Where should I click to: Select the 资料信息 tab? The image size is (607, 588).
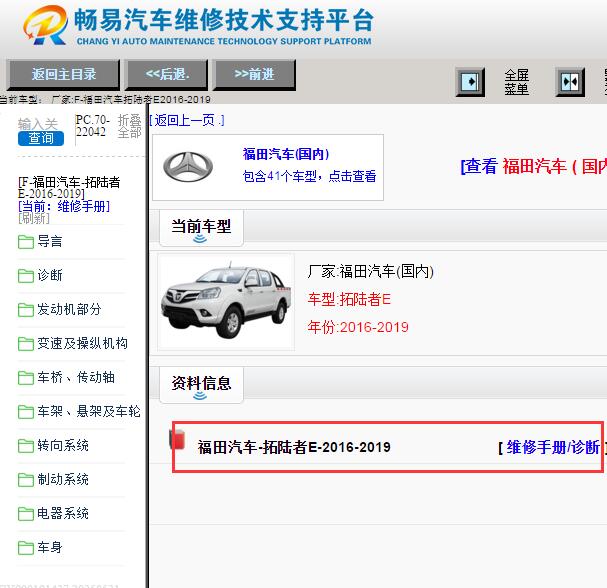click(201, 384)
